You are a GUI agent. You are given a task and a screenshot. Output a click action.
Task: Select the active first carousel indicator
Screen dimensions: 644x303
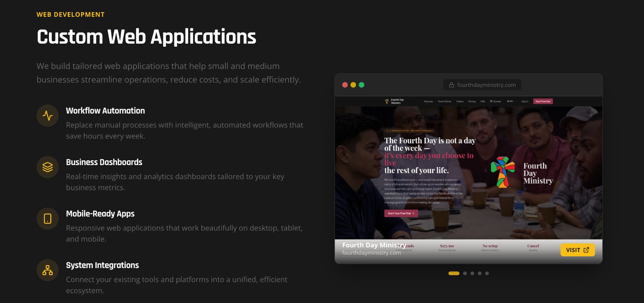click(454, 273)
